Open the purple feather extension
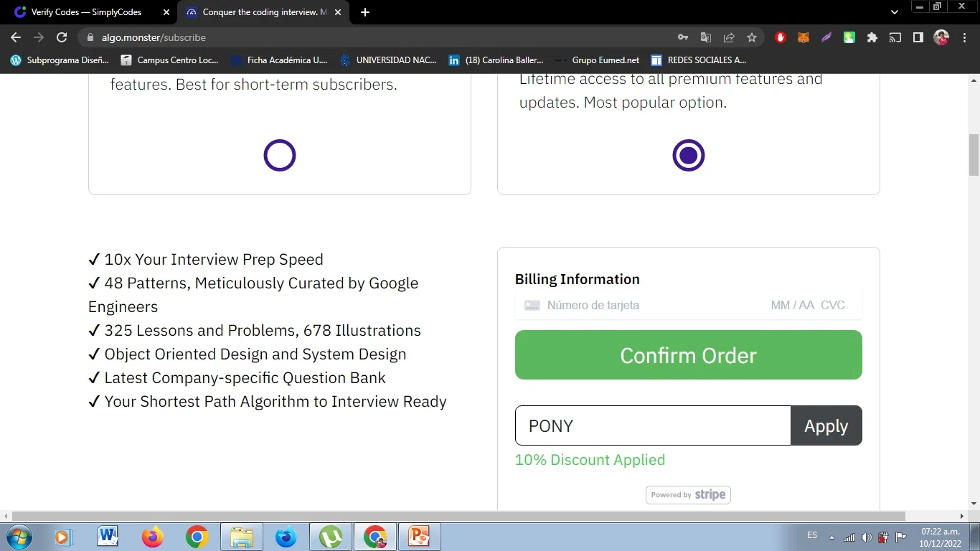This screenshot has width=980, height=551. pyautogui.click(x=826, y=37)
